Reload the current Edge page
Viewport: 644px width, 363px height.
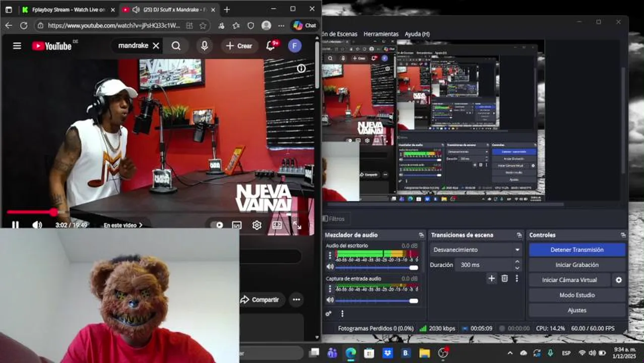tap(24, 25)
